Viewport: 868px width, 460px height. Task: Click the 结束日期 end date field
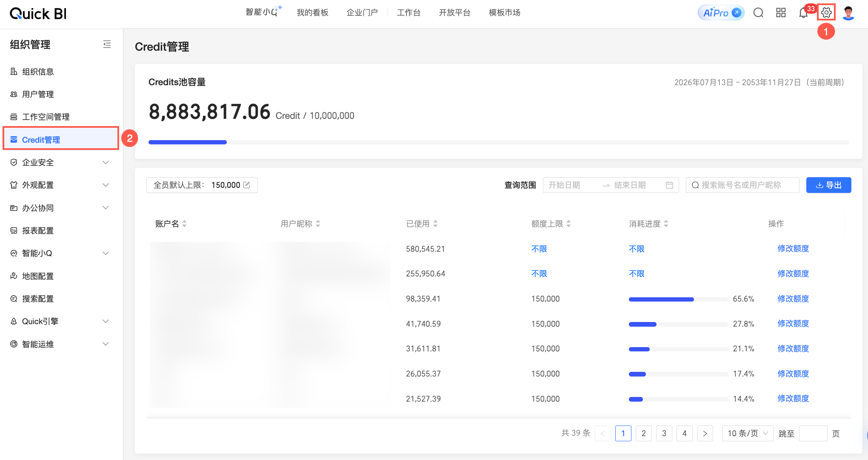pos(636,185)
